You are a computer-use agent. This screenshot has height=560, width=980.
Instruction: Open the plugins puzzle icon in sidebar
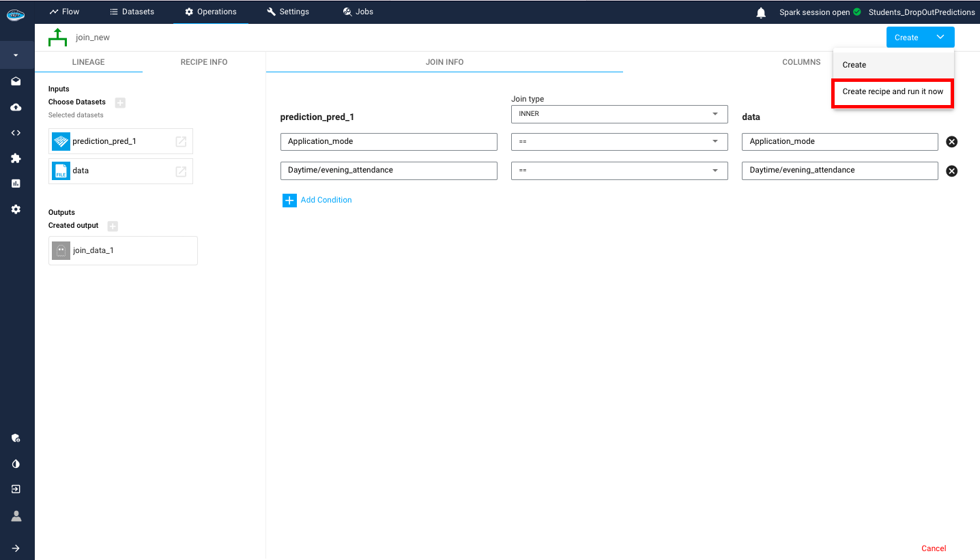pyautogui.click(x=16, y=158)
